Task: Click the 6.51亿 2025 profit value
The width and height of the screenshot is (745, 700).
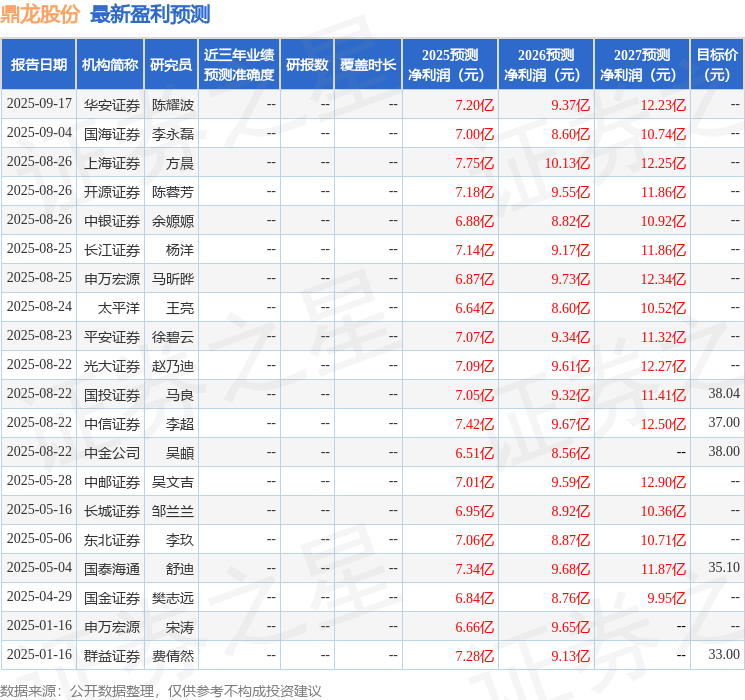Action: pyautogui.click(x=475, y=453)
